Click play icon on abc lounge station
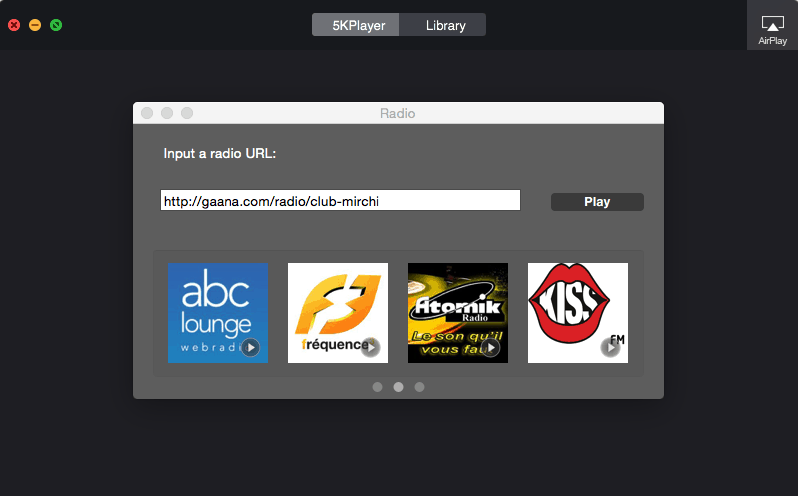Viewport: 798px width, 496px height. [x=250, y=347]
